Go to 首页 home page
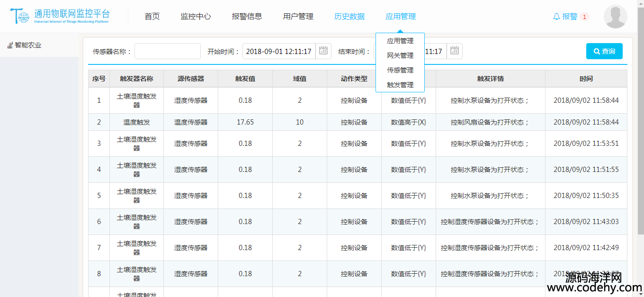644x297 pixels. click(x=152, y=17)
